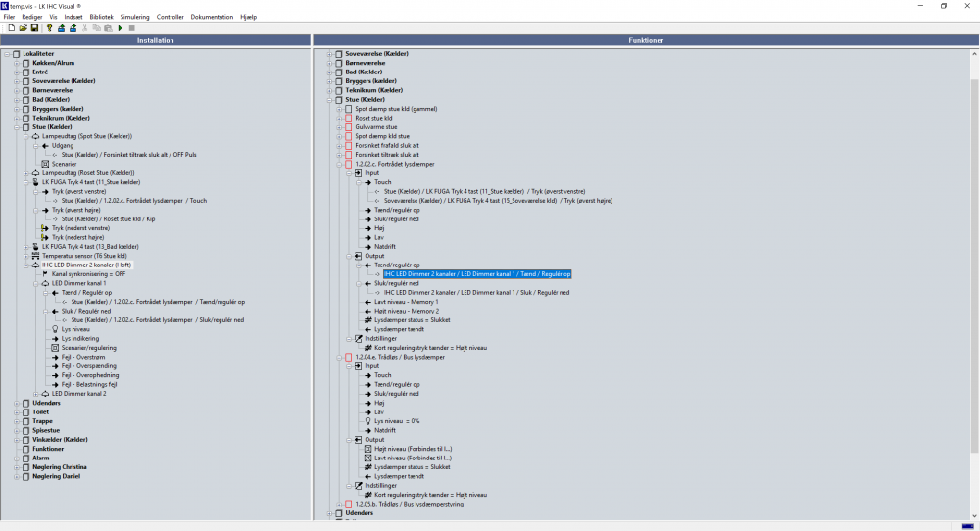The width and height of the screenshot is (980, 531).
Task: Click the Save diskette toolbar icon
Action: tap(34, 28)
